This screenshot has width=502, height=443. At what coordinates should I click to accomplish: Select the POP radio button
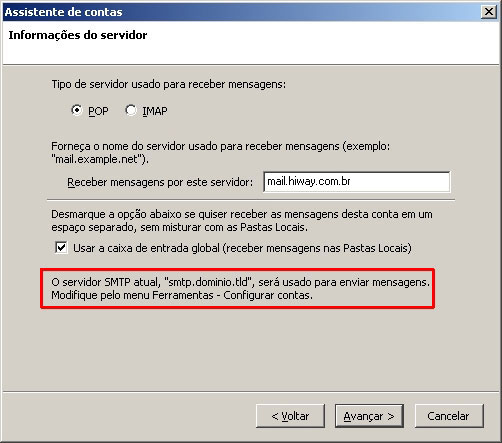(77, 110)
